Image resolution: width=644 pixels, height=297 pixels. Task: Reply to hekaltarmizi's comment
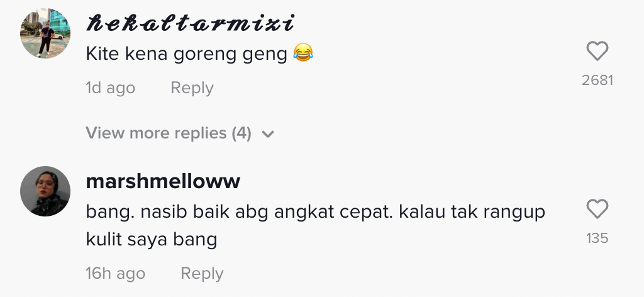point(192,88)
